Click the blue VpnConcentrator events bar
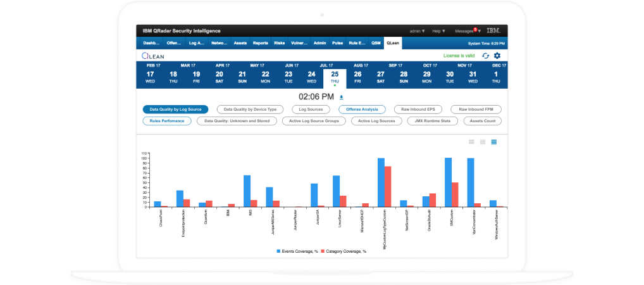Viewport: 644px width, 285px height. [x=471, y=182]
